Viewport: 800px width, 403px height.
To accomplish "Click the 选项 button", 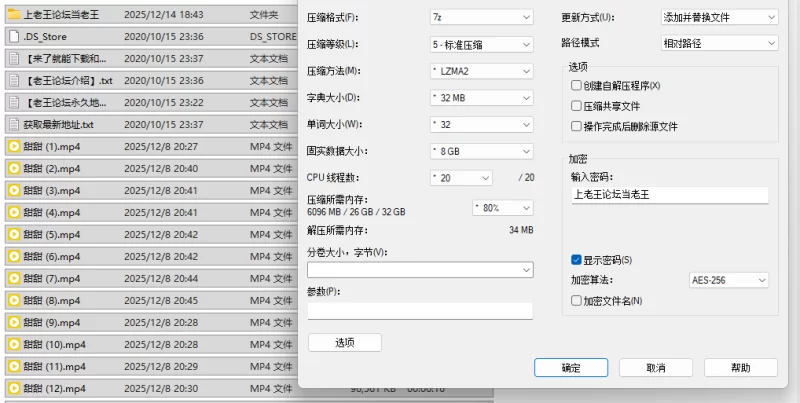I will click(x=344, y=343).
